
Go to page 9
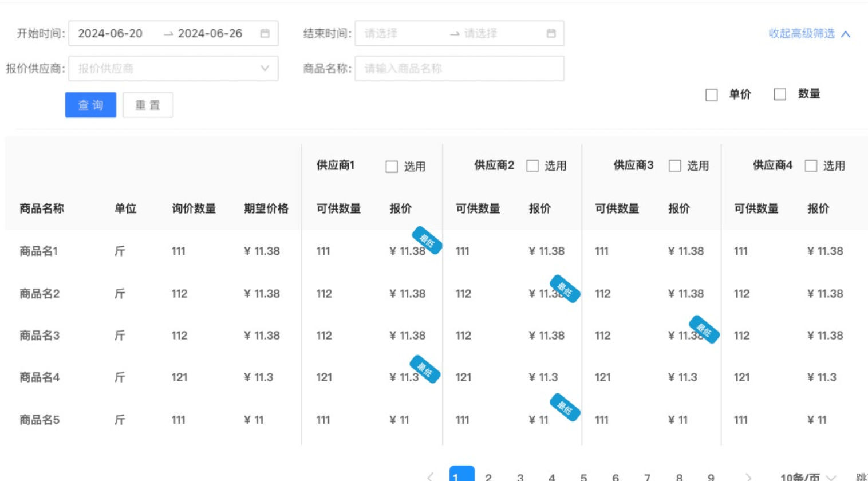click(x=711, y=476)
